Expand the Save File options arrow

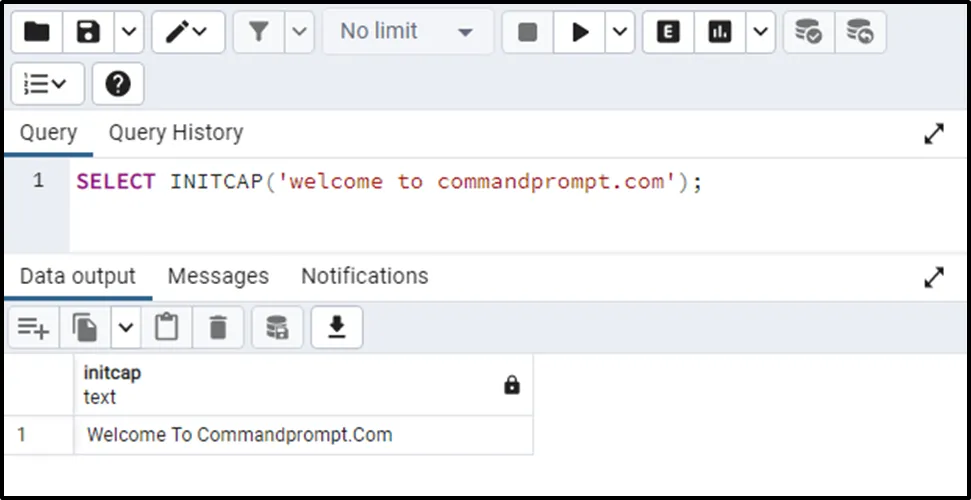pyautogui.click(x=129, y=32)
